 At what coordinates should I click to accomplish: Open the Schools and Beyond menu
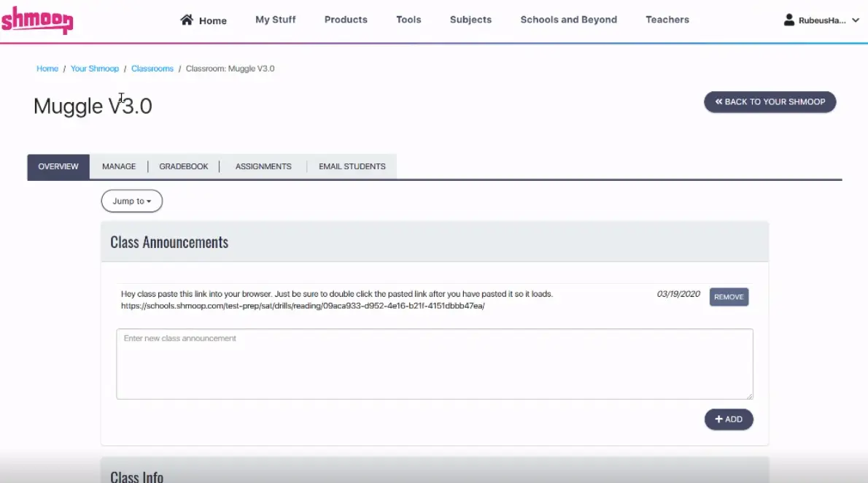[x=568, y=20]
